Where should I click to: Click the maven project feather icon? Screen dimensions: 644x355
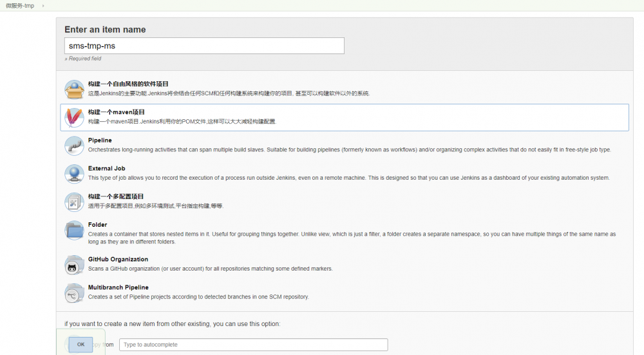74,117
